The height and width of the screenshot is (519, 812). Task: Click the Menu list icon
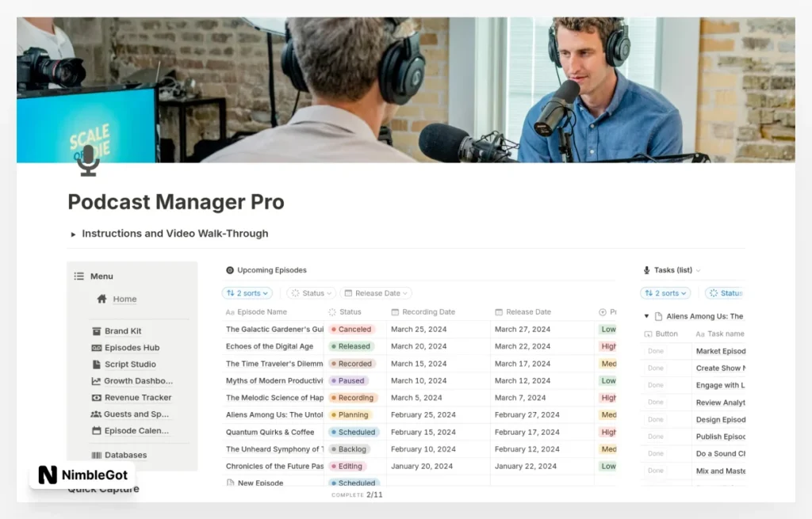[x=79, y=277]
